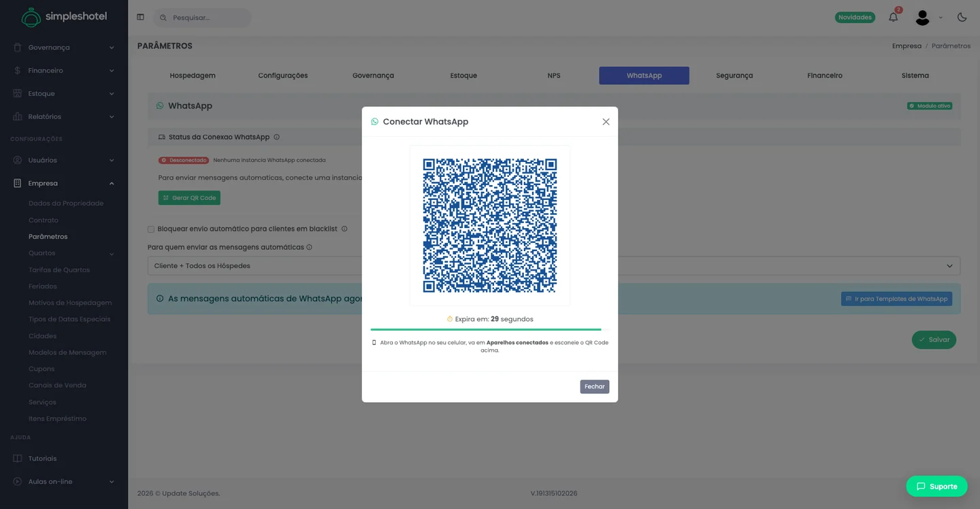The height and width of the screenshot is (509, 980).
Task: Click the Salvar button
Action: tap(934, 340)
